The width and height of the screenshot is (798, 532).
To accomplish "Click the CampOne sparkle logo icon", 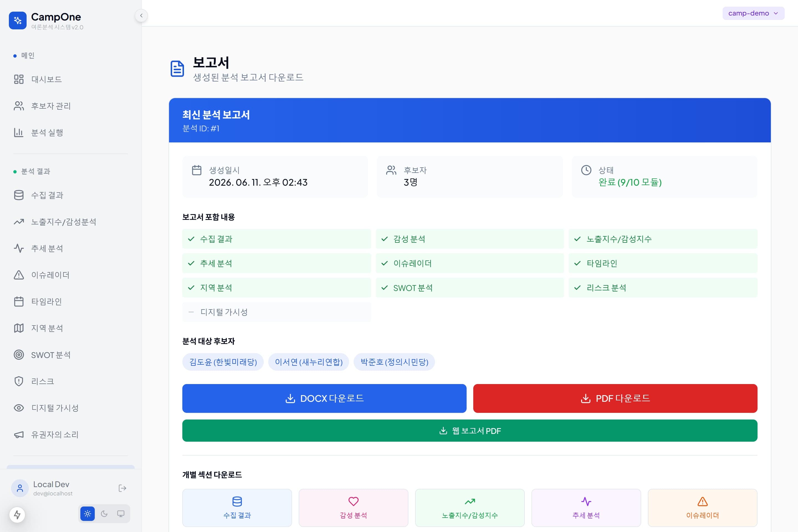I will [x=18, y=21].
